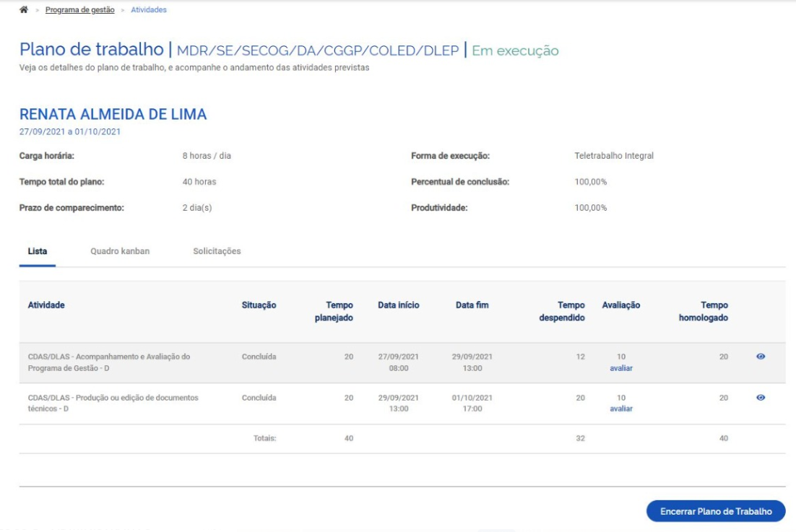Click the Data fim column header

472,305
